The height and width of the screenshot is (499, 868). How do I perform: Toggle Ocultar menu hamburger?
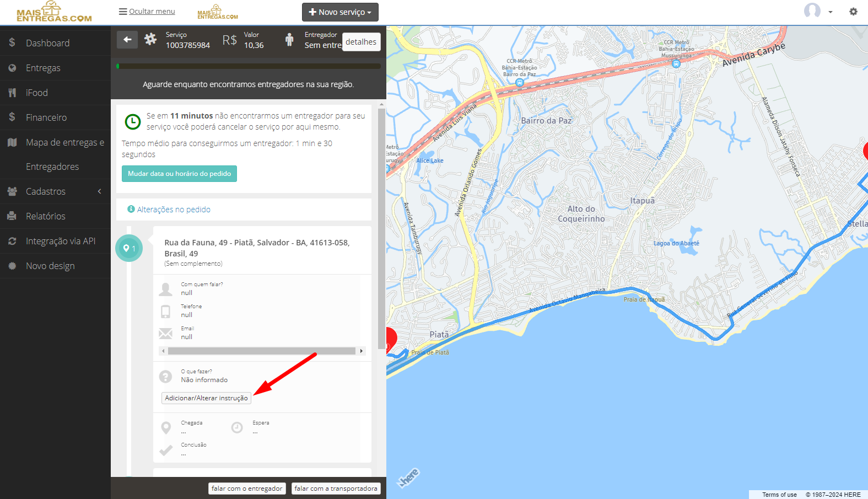147,11
